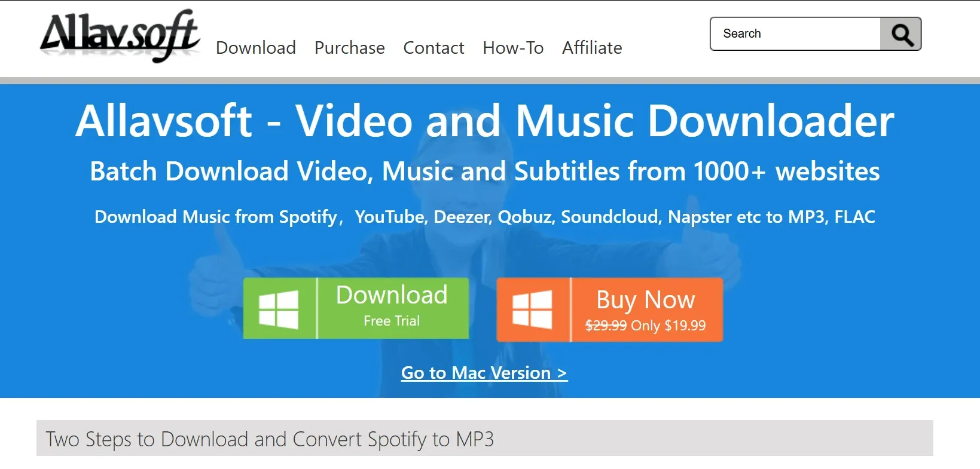This screenshot has width=980, height=469.
Task: Open the Download menu item
Action: click(256, 48)
